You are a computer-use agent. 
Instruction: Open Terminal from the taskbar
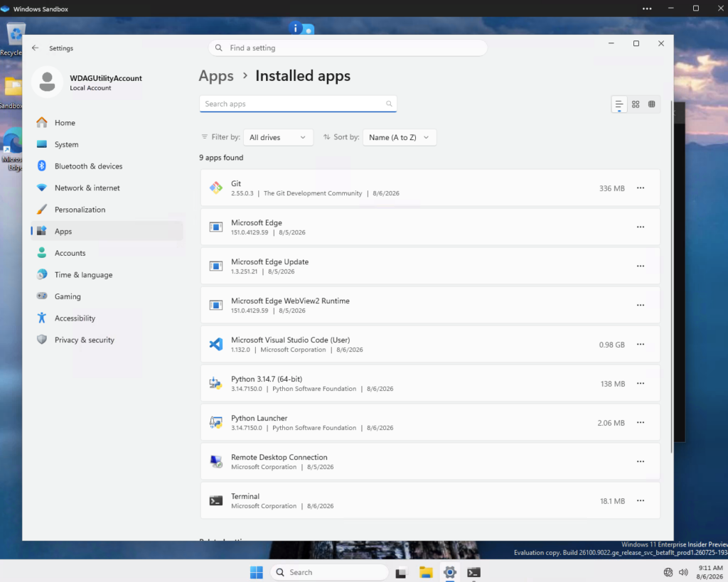tap(474, 572)
